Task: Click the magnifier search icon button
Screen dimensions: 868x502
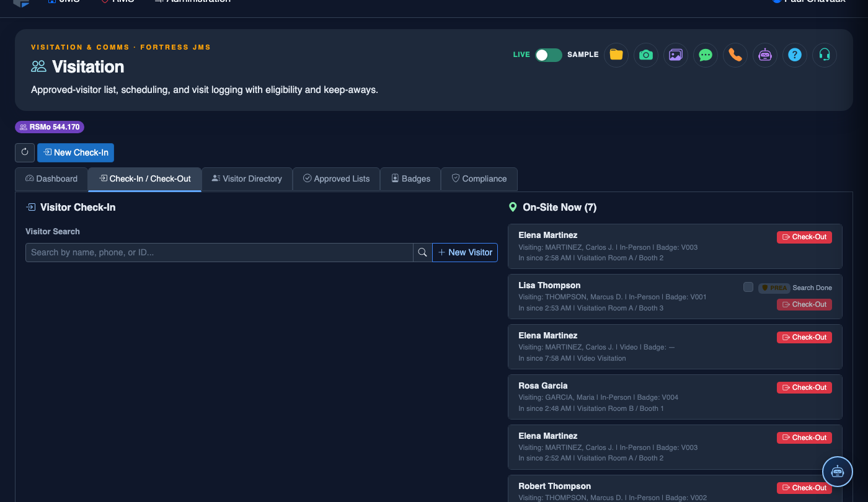Action: [x=423, y=252]
